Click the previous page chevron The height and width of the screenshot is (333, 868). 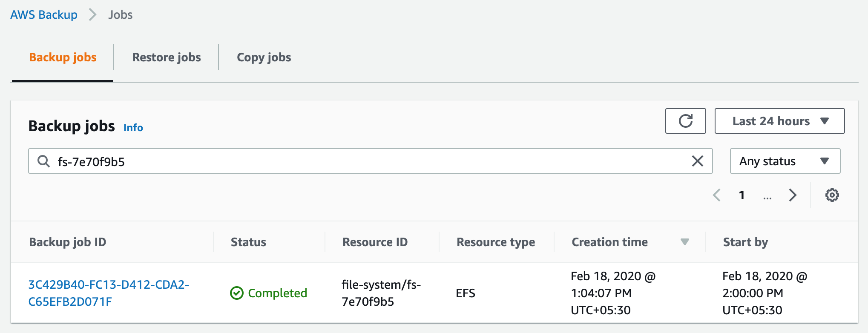(x=717, y=195)
